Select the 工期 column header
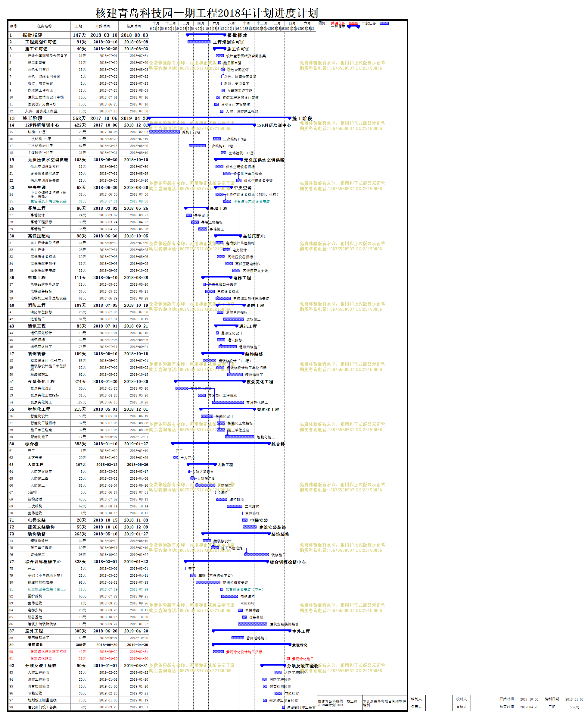 click(79, 26)
